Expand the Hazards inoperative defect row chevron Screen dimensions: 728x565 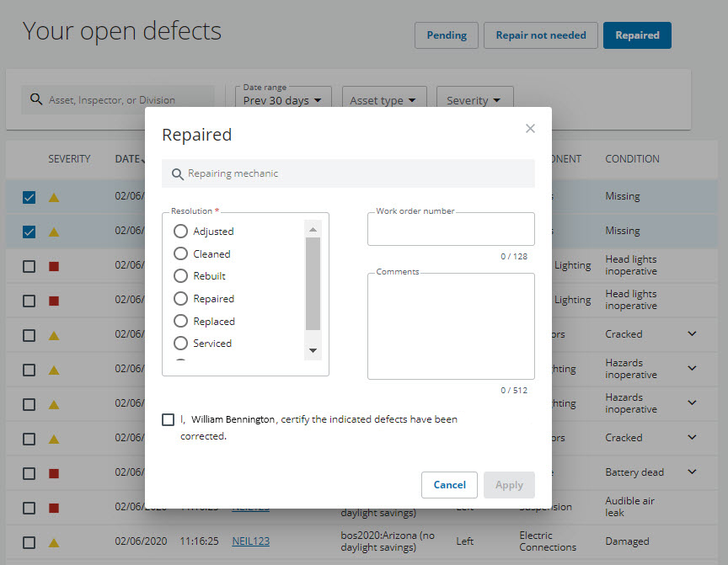[x=692, y=369]
